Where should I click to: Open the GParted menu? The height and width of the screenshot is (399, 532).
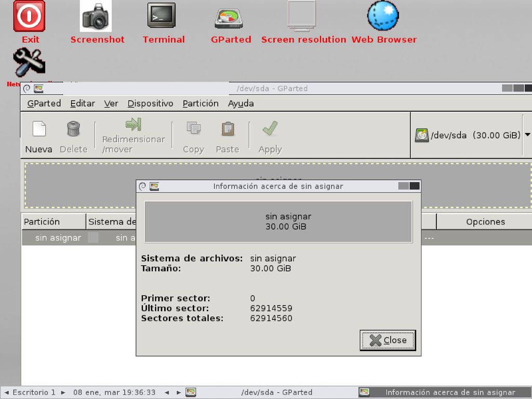point(44,103)
